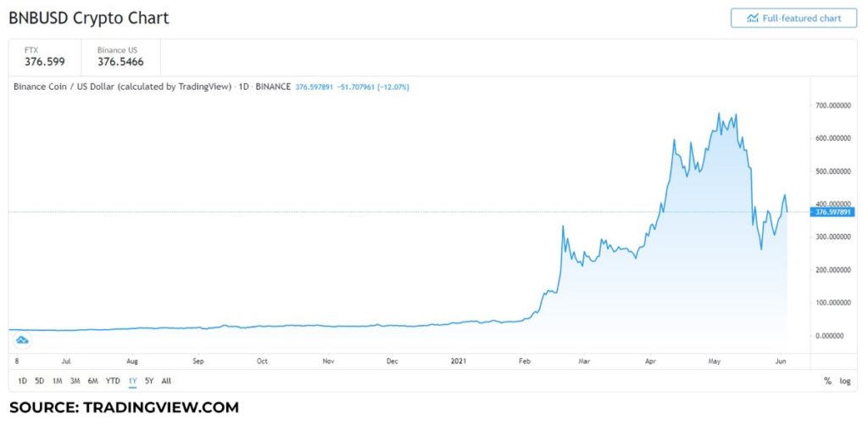
Task: Choose the YTD time range
Action: (x=112, y=381)
